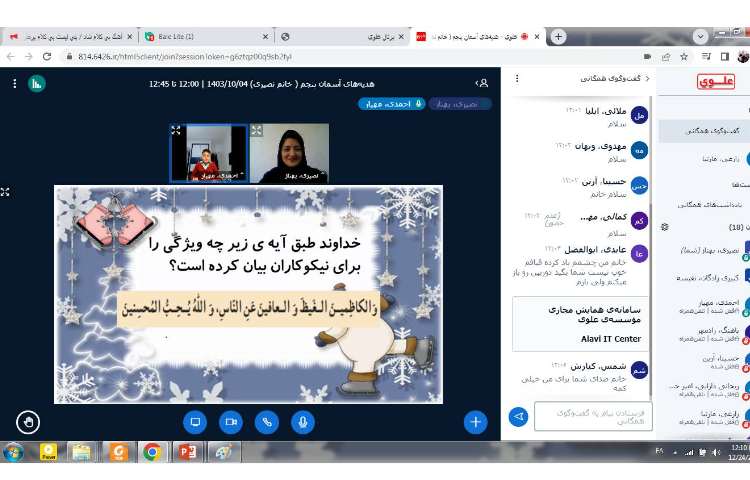Click the session title with 12:00 to 12:45
The height and width of the screenshot is (480, 750).
(x=261, y=84)
